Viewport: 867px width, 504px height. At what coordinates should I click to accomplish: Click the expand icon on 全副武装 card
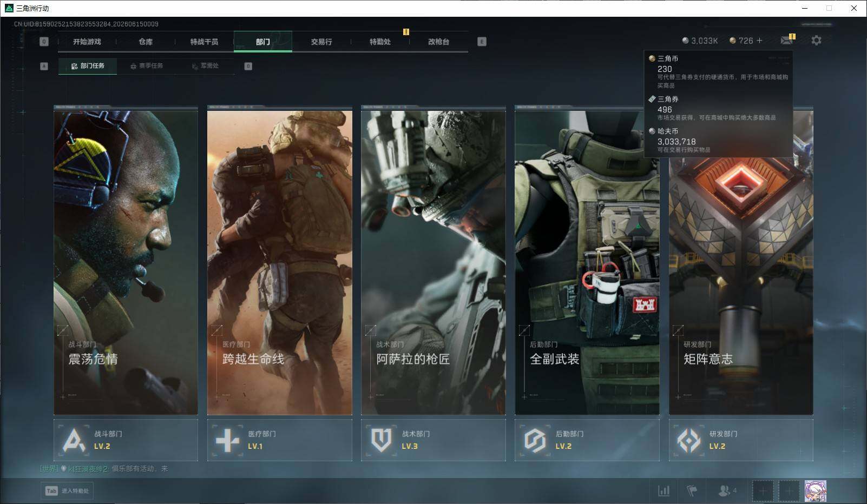pyautogui.click(x=524, y=330)
